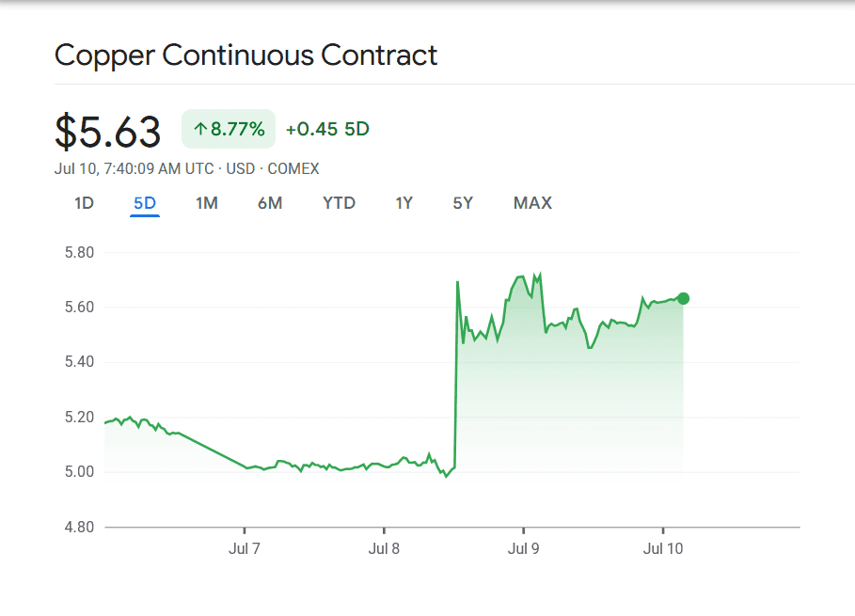Image resolution: width=855 pixels, height=616 pixels.
Task: Click the Jul 10 date marker on x-axis
Action: point(663,548)
